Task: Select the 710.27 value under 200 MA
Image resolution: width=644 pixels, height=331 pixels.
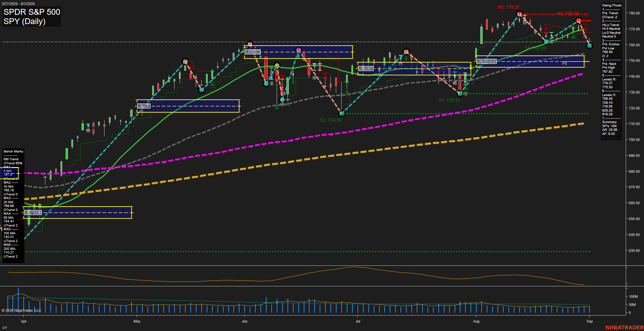Action: point(9,253)
